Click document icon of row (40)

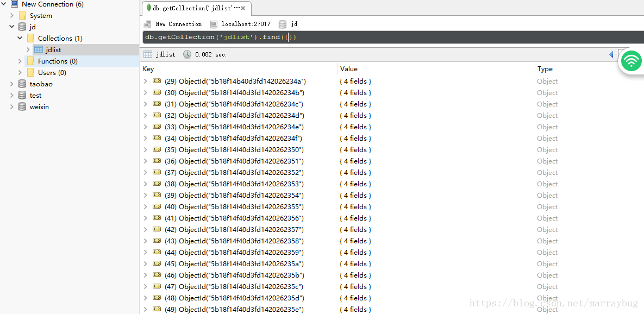pyautogui.click(x=157, y=206)
